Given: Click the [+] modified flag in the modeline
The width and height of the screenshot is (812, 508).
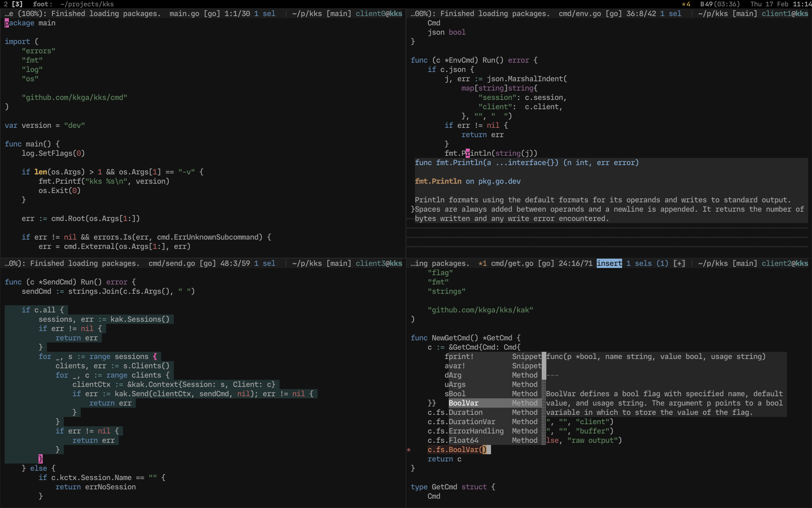Looking at the screenshot, I should point(679,263).
